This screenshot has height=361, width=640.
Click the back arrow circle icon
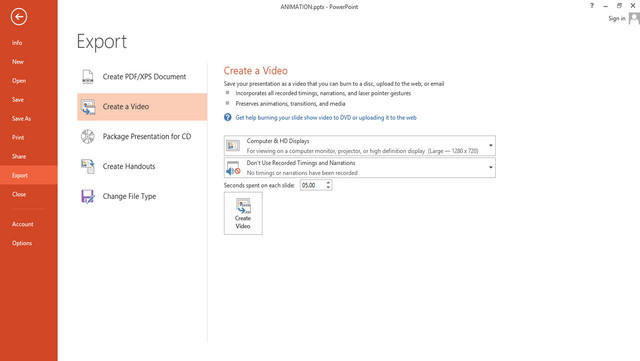pos(19,17)
